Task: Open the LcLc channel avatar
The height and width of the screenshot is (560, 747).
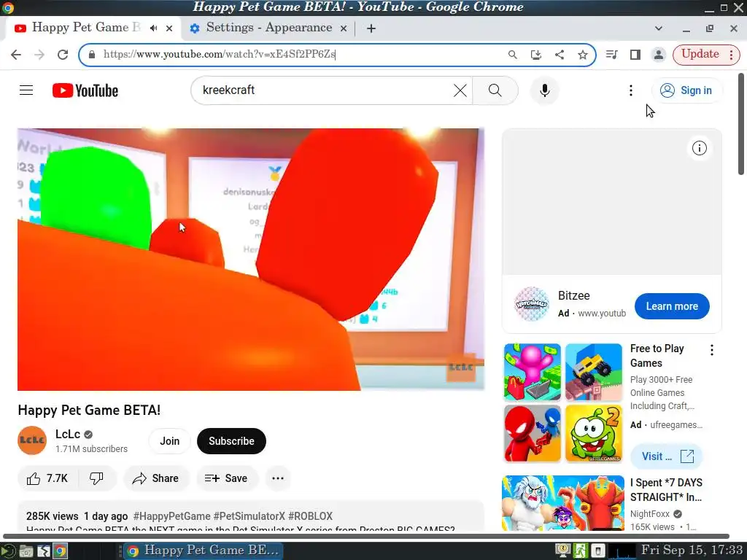Action: point(32,440)
